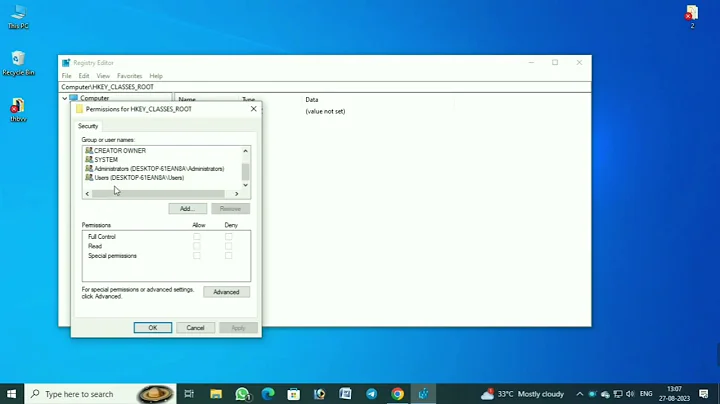Open File Explorer from the taskbar
This screenshot has height=404, width=720.
(x=216, y=394)
